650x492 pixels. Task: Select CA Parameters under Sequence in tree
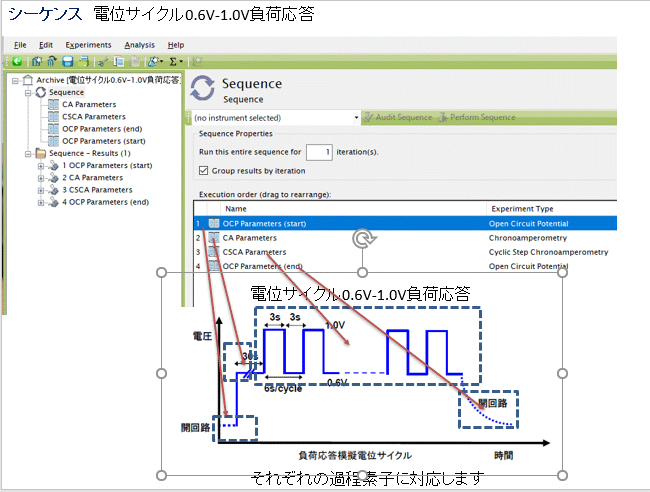click(x=89, y=104)
